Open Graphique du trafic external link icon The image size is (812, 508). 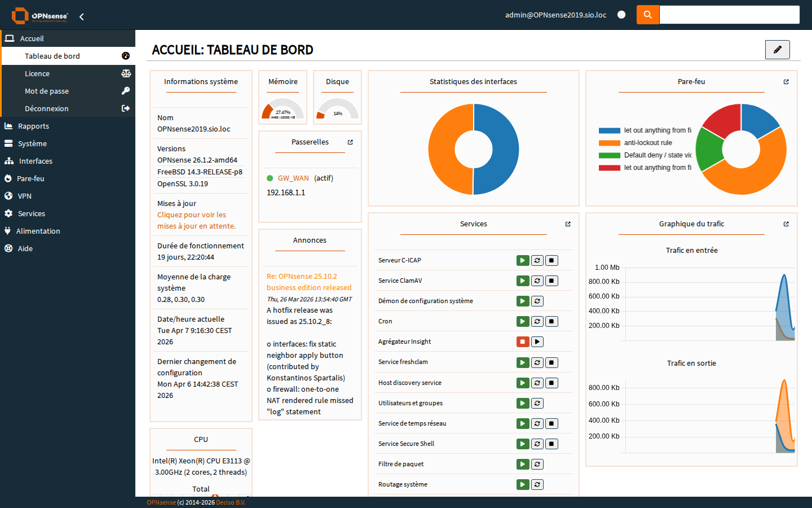[x=786, y=224]
